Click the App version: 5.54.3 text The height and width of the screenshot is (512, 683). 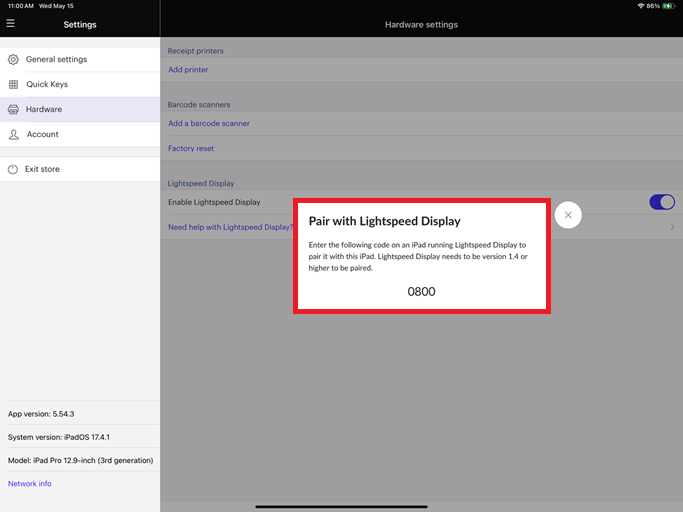tap(41, 414)
